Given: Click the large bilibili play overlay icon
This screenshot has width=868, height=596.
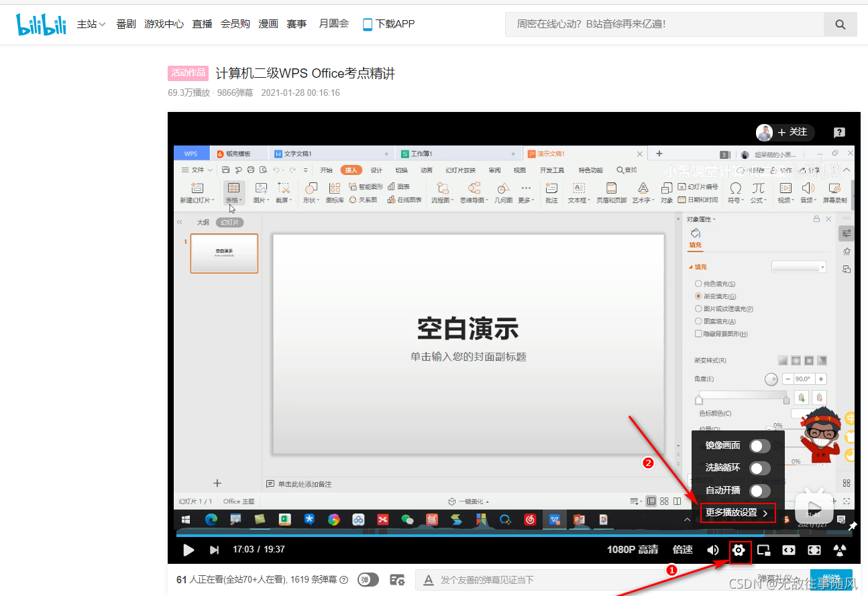Looking at the screenshot, I should pyautogui.click(x=815, y=508).
